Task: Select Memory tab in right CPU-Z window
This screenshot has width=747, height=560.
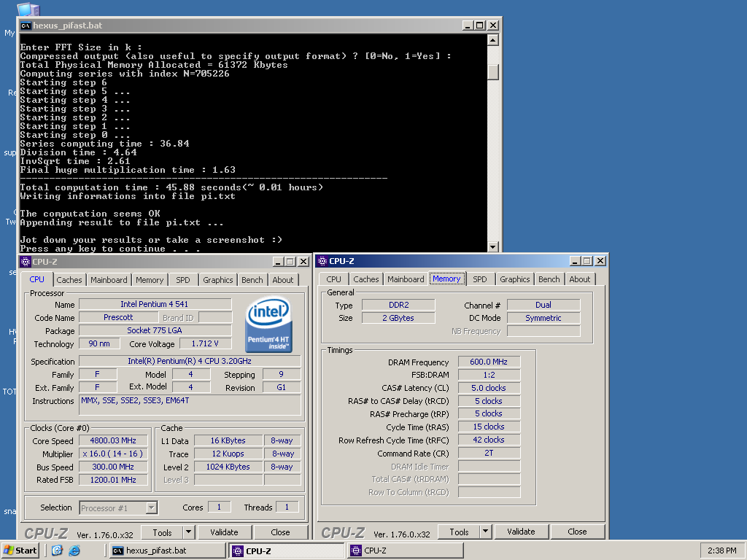Action: [x=446, y=279]
